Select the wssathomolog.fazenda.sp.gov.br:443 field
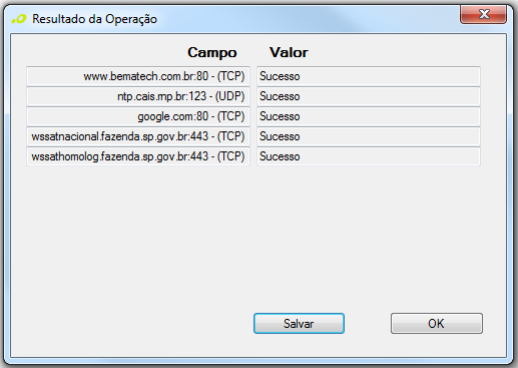 tap(138, 156)
